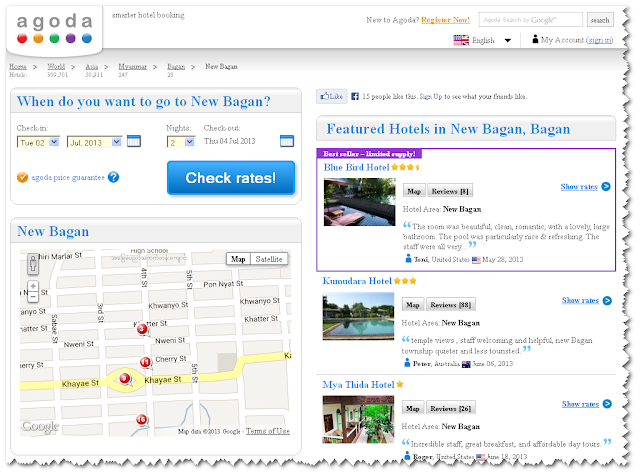
Task: Click the orange price guarantee checkmark badge
Action: [22, 178]
